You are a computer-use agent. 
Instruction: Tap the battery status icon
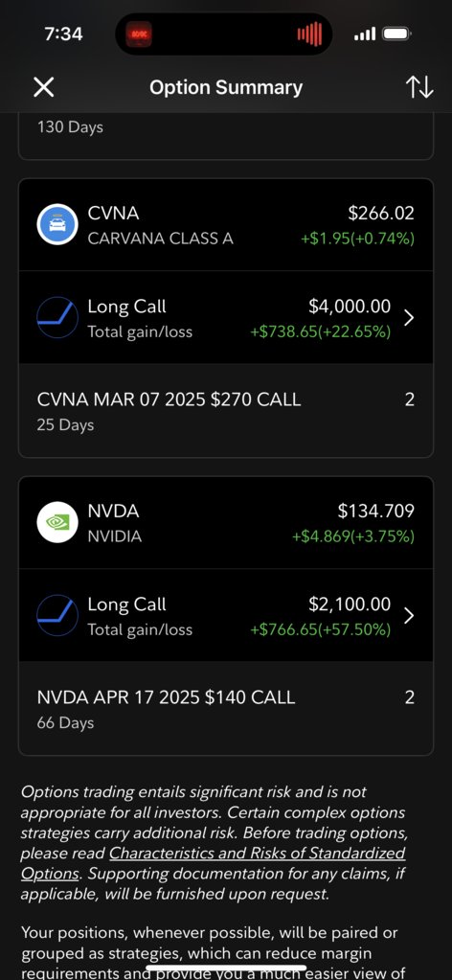click(x=396, y=34)
